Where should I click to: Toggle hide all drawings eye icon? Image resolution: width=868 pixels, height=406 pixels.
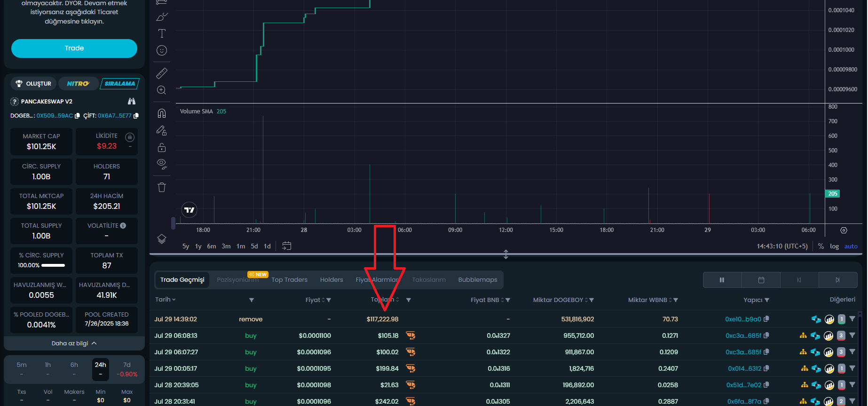coord(162,164)
